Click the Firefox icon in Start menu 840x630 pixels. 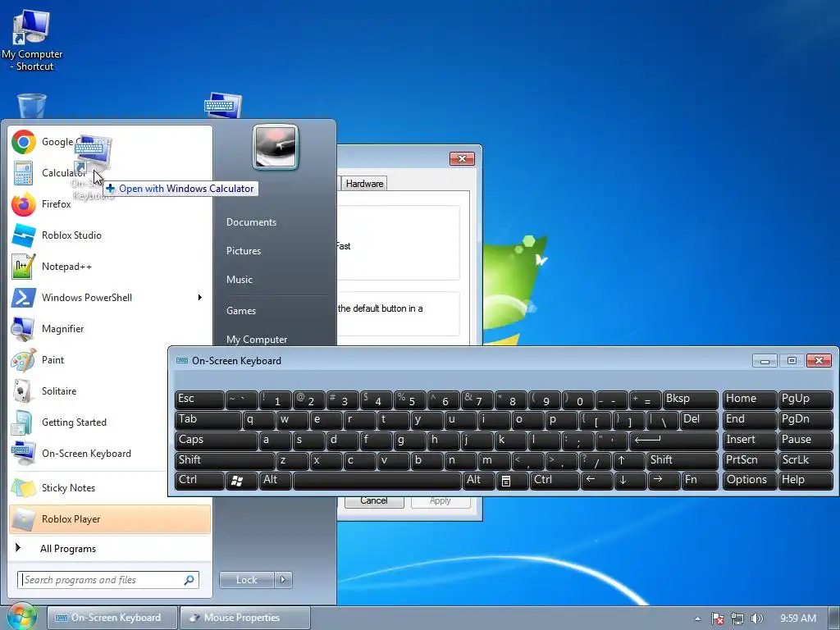point(24,204)
